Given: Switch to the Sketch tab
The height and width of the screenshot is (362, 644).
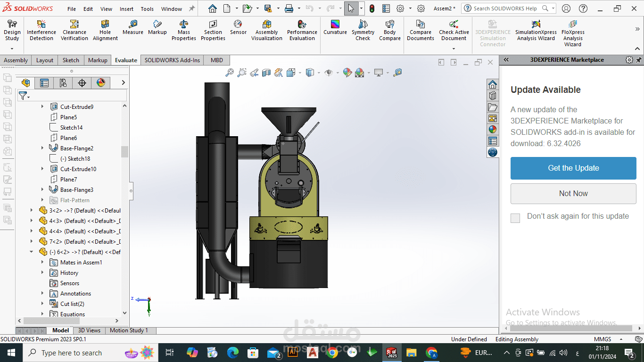Looking at the screenshot, I should tap(71, 60).
